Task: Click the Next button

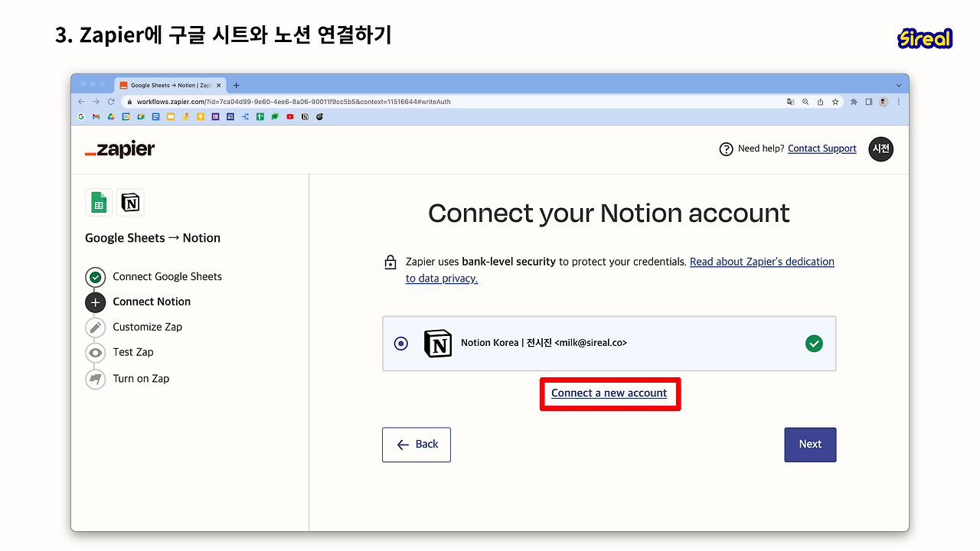Action: (x=810, y=445)
